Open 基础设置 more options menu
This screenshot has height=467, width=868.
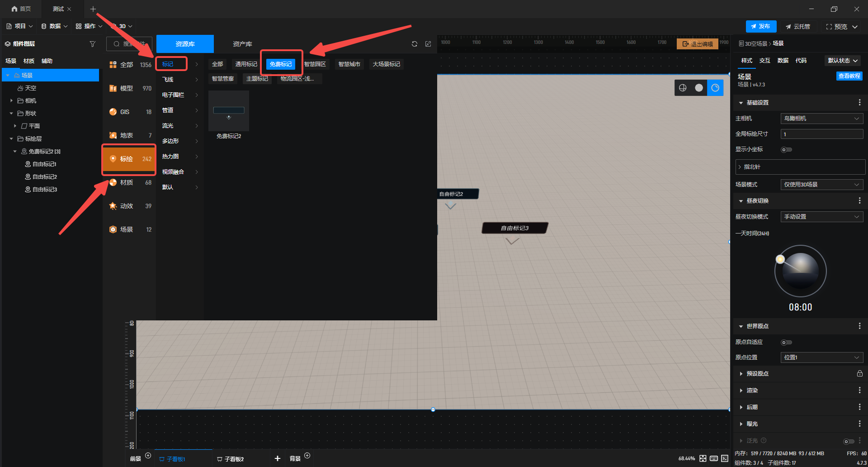859,103
